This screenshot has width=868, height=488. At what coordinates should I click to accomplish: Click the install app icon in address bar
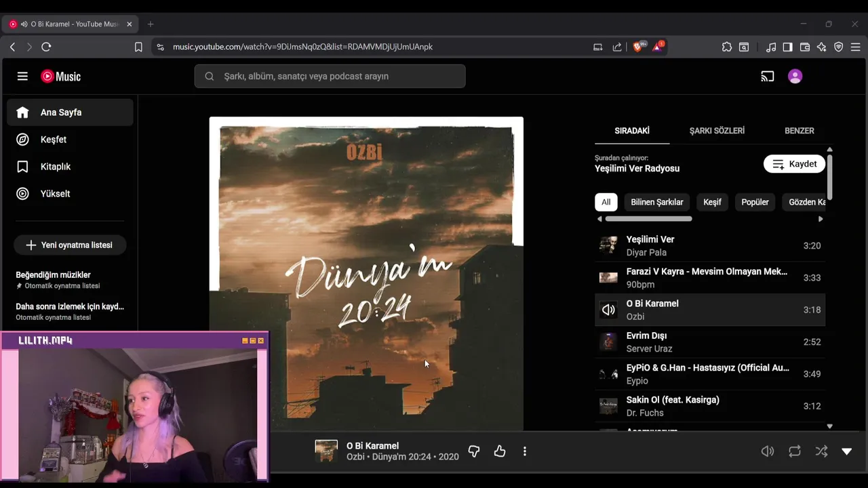[x=597, y=47]
